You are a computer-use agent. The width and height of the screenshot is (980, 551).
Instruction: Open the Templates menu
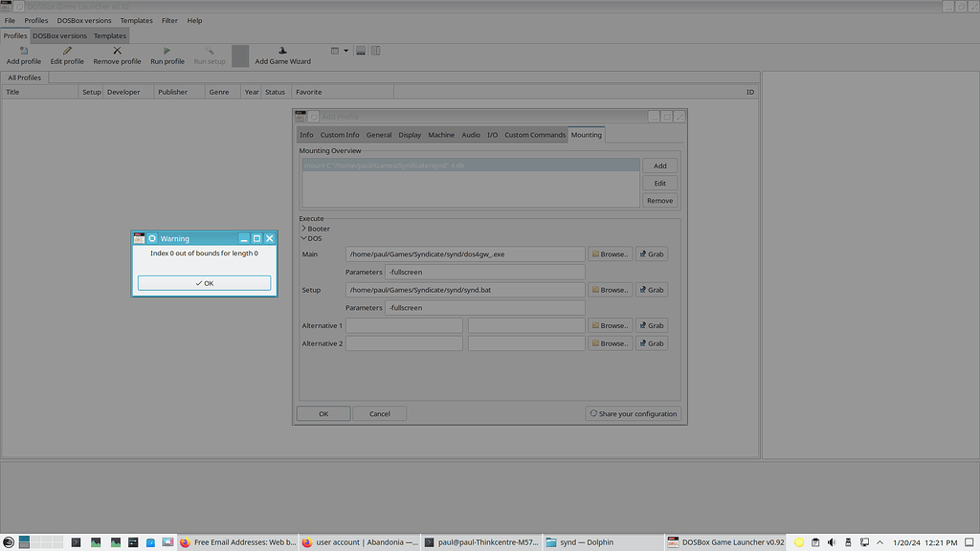coord(136,20)
